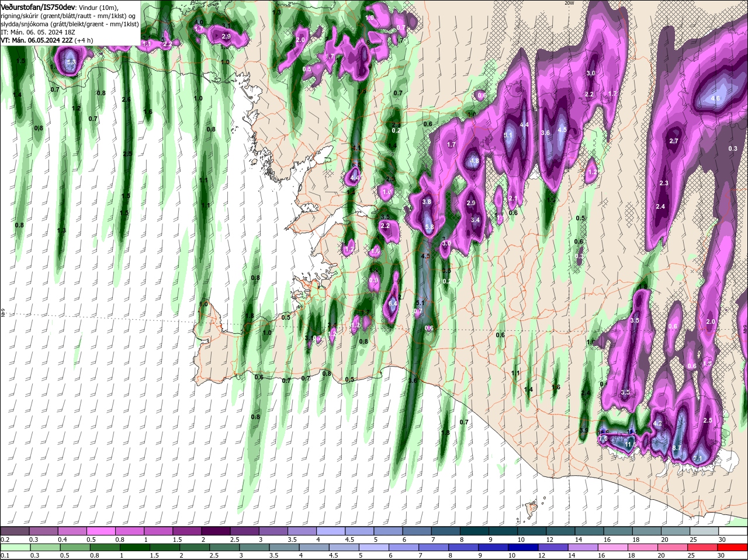The image size is (748, 560).
Task: Click the 6.4 precipitation value on the map
Action: tap(393, 303)
